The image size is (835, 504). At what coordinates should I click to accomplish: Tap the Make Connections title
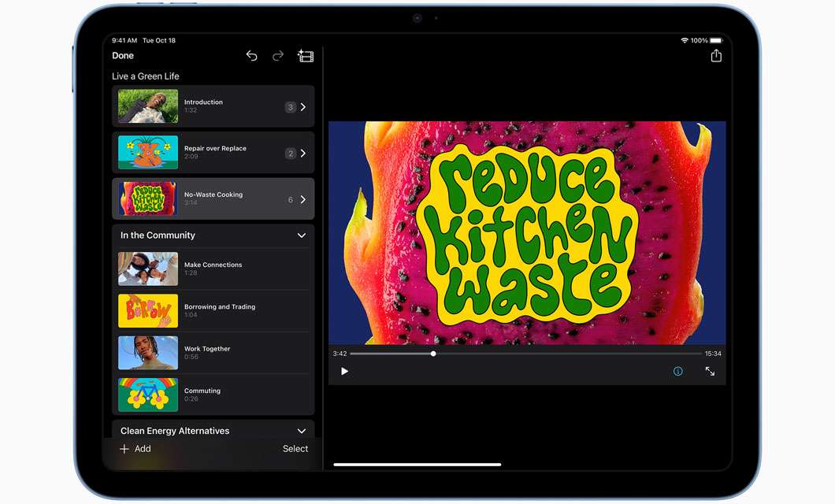(213, 265)
